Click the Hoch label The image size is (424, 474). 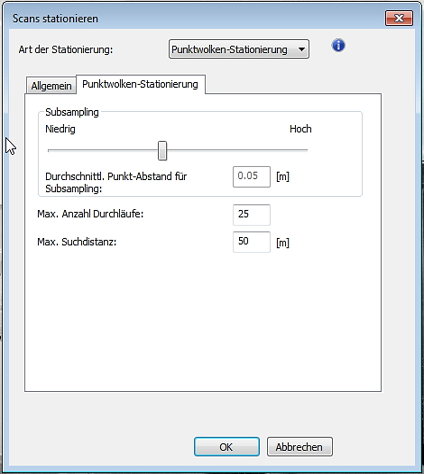pos(300,129)
